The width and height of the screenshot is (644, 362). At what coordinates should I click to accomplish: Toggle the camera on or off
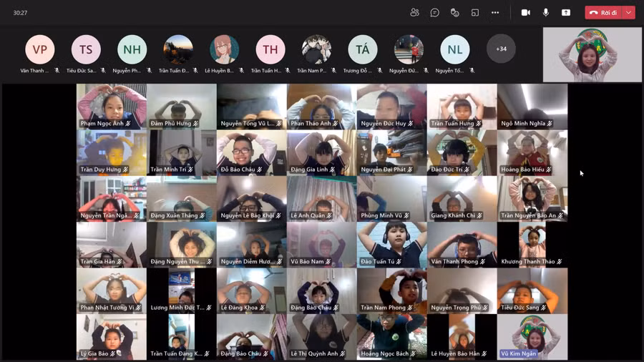(x=526, y=13)
